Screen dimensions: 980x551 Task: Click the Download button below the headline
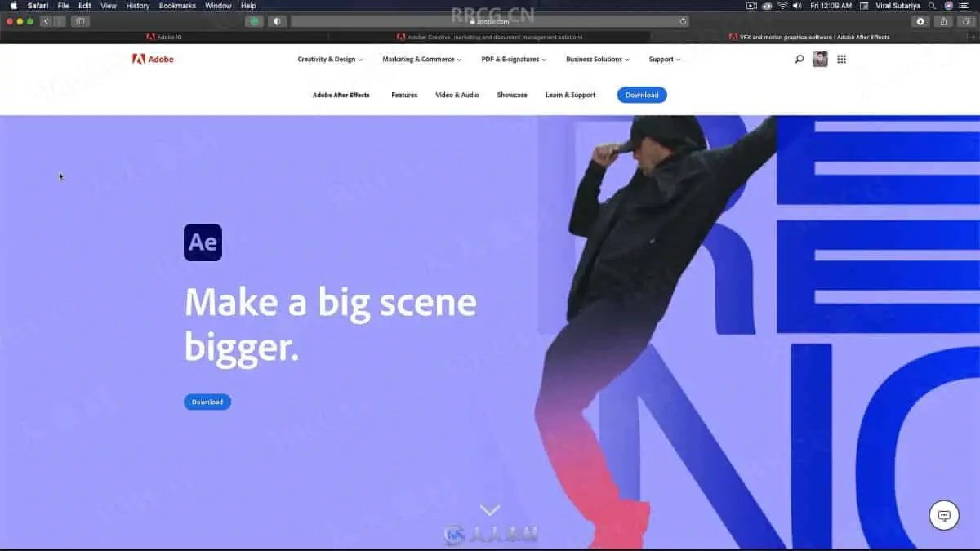207,402
